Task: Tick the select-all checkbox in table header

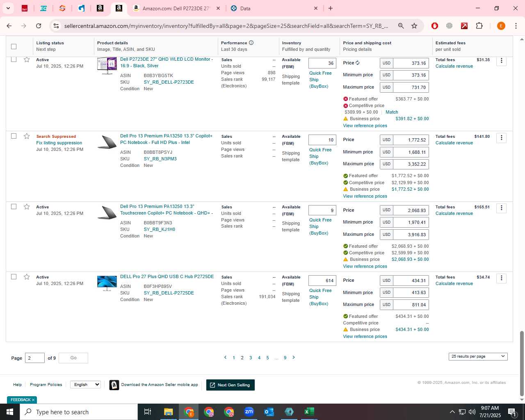Action: pyautogui.click(x=14, y=46)
